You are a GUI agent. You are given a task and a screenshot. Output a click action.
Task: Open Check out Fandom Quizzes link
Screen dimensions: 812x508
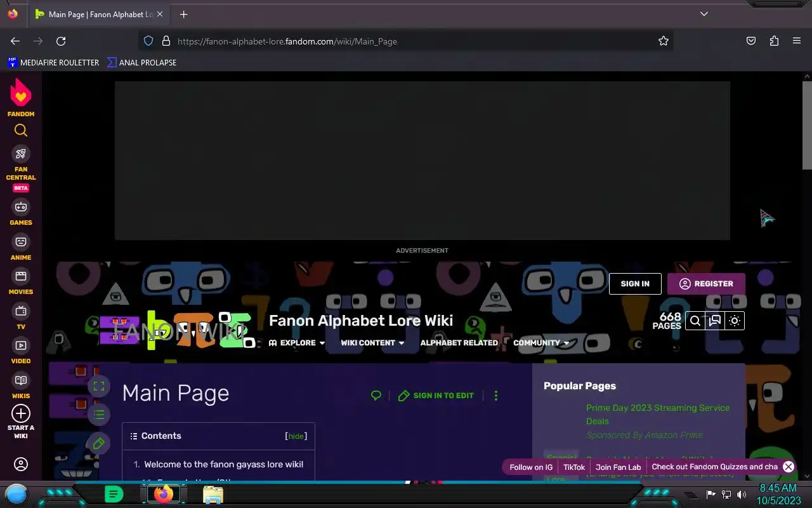click(x=715, y=467)
